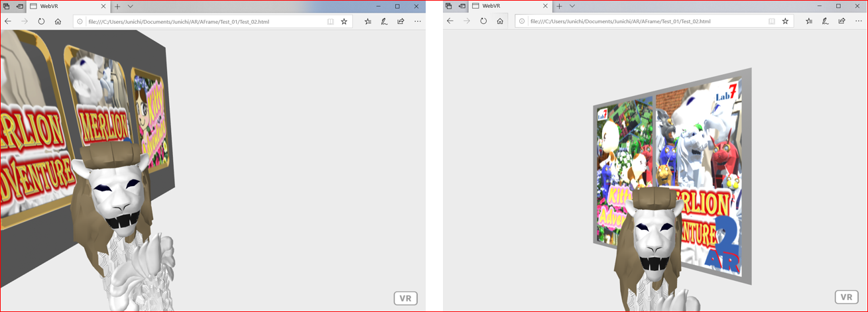Set tabs aside in the right window
This screenshot has height=312, width=868.
tap(462, 6)
